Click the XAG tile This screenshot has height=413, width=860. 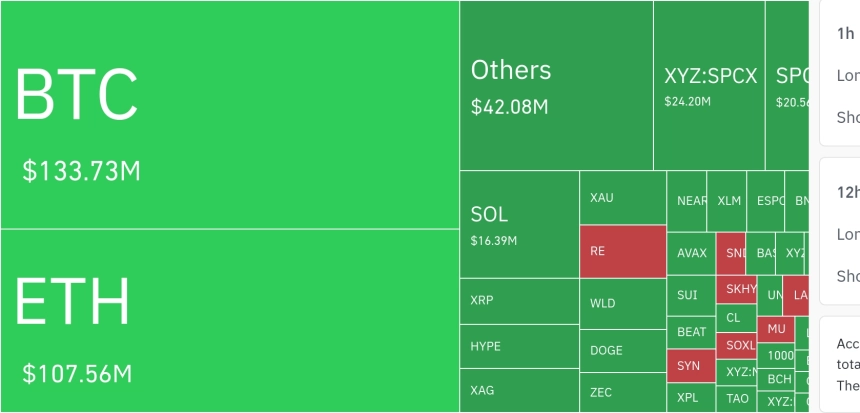point(519,391)
